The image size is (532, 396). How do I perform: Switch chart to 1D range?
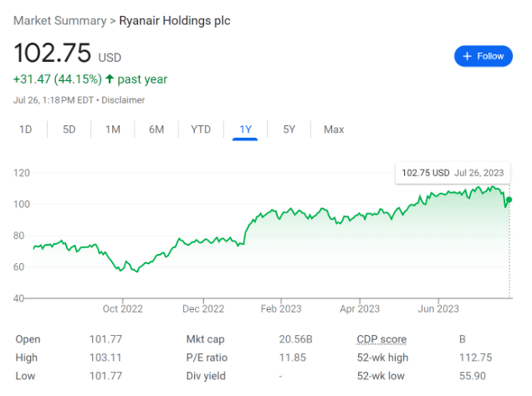point(25,129)
